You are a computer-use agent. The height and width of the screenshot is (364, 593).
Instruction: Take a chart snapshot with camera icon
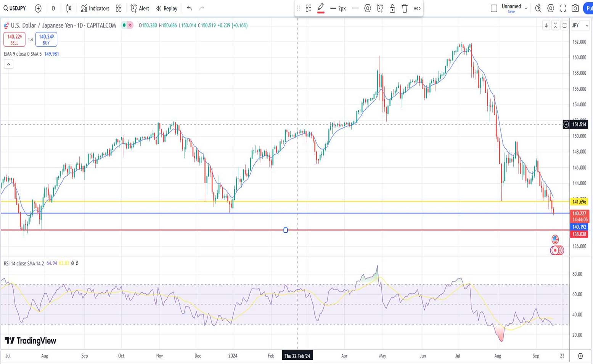[575, 8]
